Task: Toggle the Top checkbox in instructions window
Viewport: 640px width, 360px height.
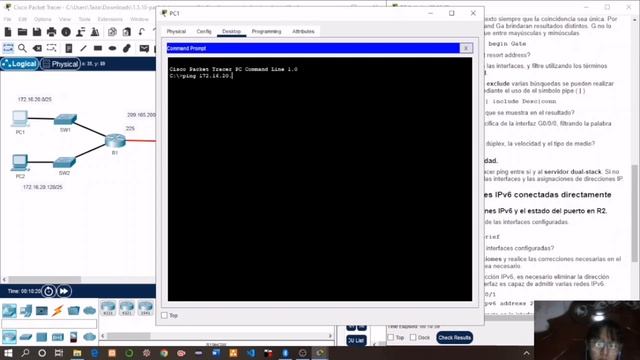Action: pyautogui.click(x=391, y=337)
